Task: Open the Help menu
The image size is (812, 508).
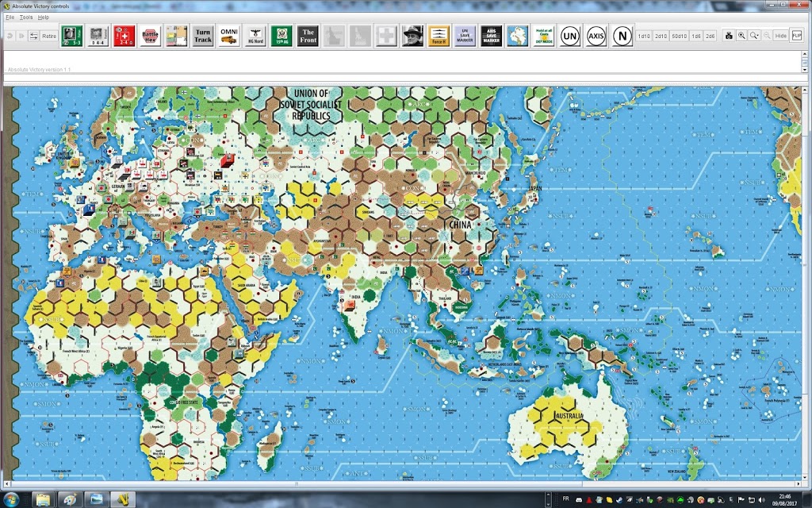Action: (x=44, y=17)
